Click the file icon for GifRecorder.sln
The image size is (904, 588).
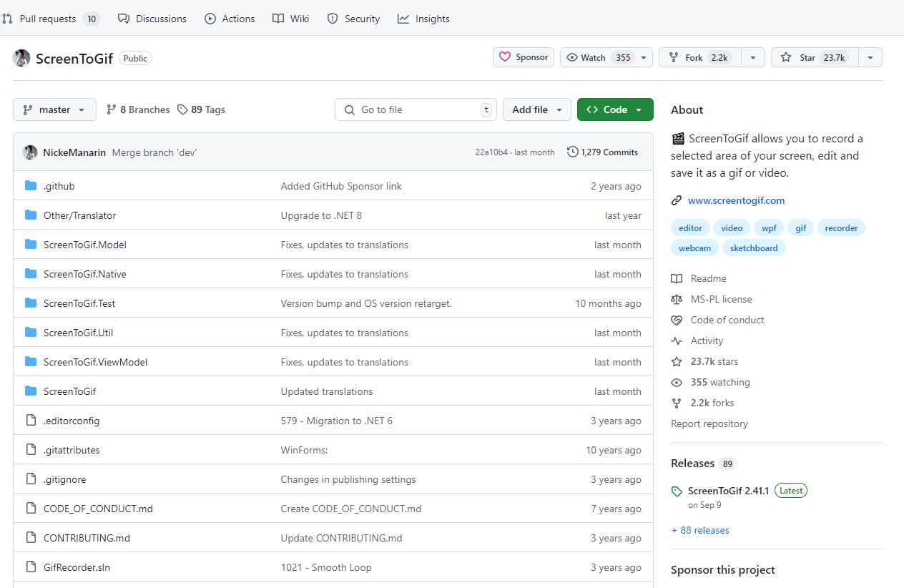pos(31,567)
